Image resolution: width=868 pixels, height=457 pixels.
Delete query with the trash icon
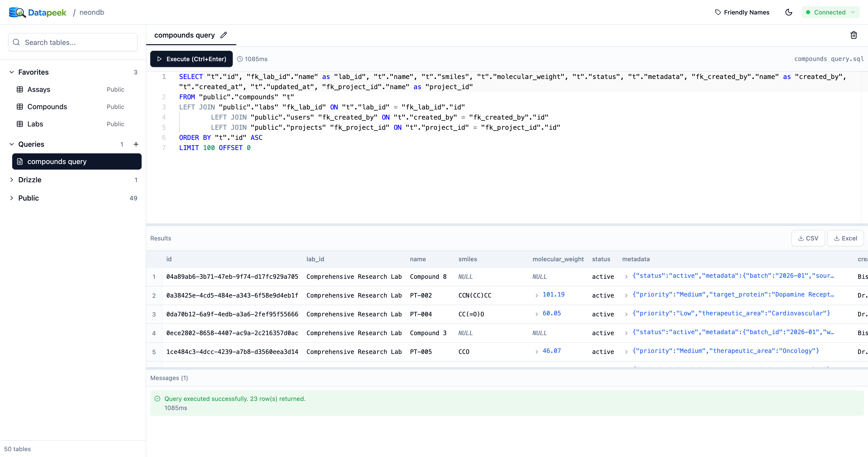pyautogui.click(x=853, y=35)
